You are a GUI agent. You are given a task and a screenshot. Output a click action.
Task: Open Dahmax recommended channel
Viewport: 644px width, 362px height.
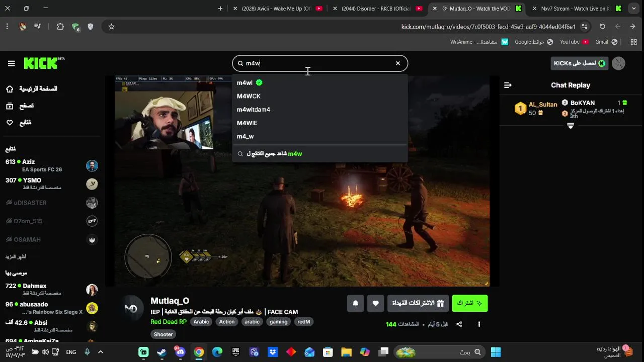pos(51,290)
